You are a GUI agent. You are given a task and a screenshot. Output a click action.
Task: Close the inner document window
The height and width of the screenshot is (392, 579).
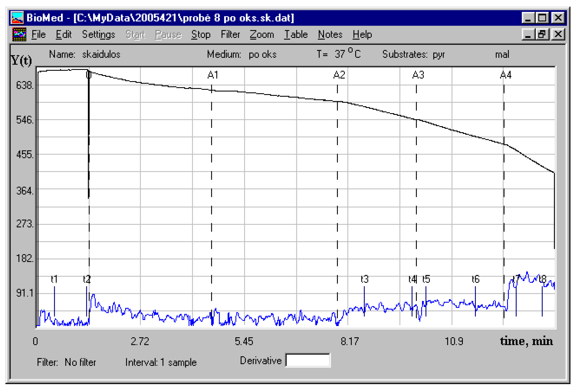coord(558,34)
